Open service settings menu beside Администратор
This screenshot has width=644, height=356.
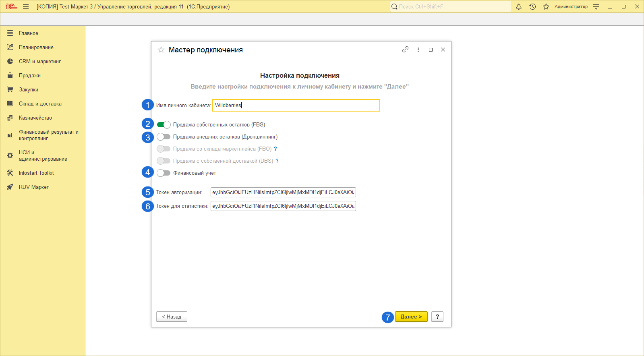point(596,6)
